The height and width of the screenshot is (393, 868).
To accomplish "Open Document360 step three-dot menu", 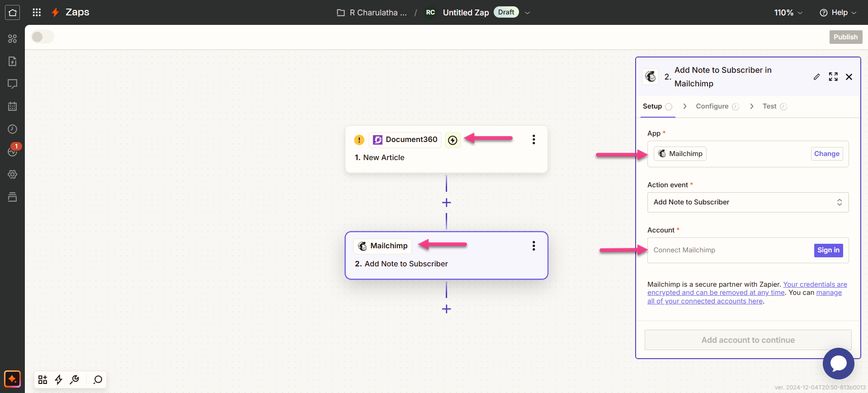I will pos(533,139).
